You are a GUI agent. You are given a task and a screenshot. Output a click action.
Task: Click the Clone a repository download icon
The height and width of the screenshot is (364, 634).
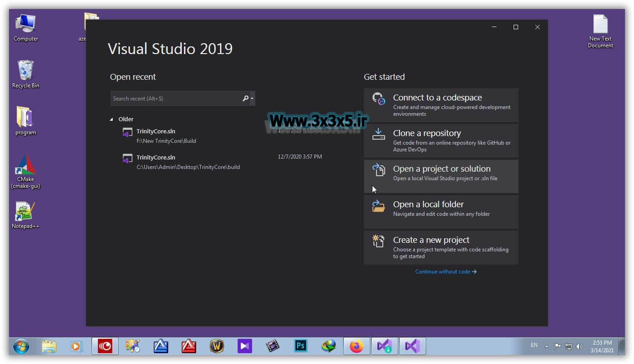pyautogui.click(x=378, y=134)
